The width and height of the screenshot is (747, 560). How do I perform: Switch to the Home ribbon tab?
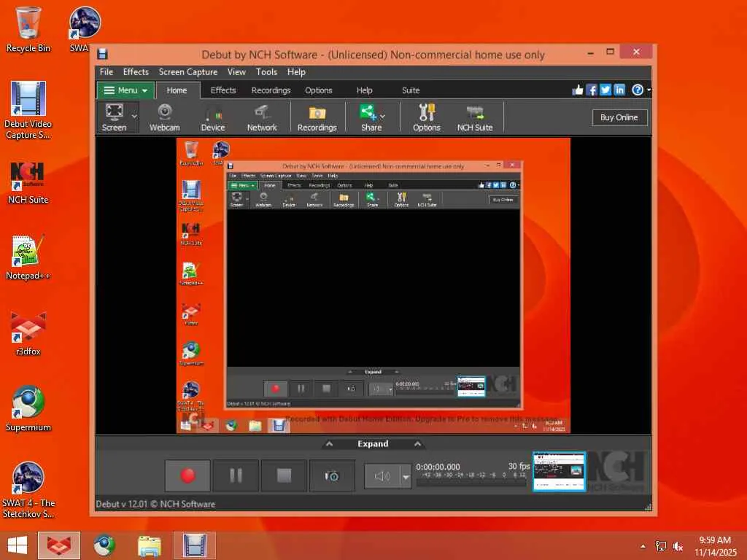tap(177, 90)
